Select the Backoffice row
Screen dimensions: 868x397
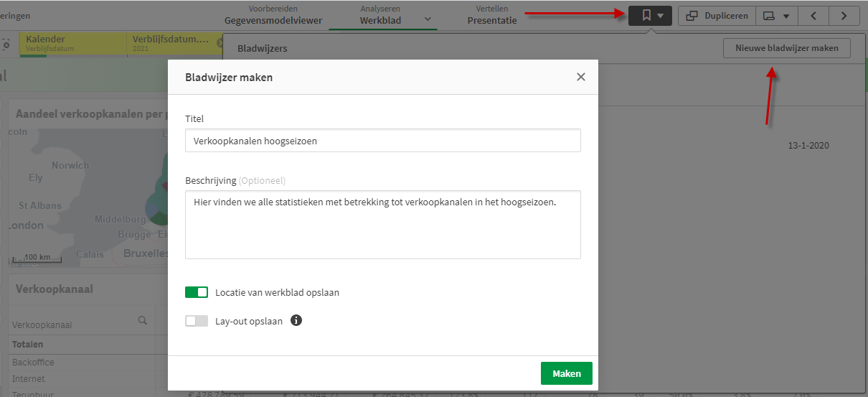click(33, 363)
